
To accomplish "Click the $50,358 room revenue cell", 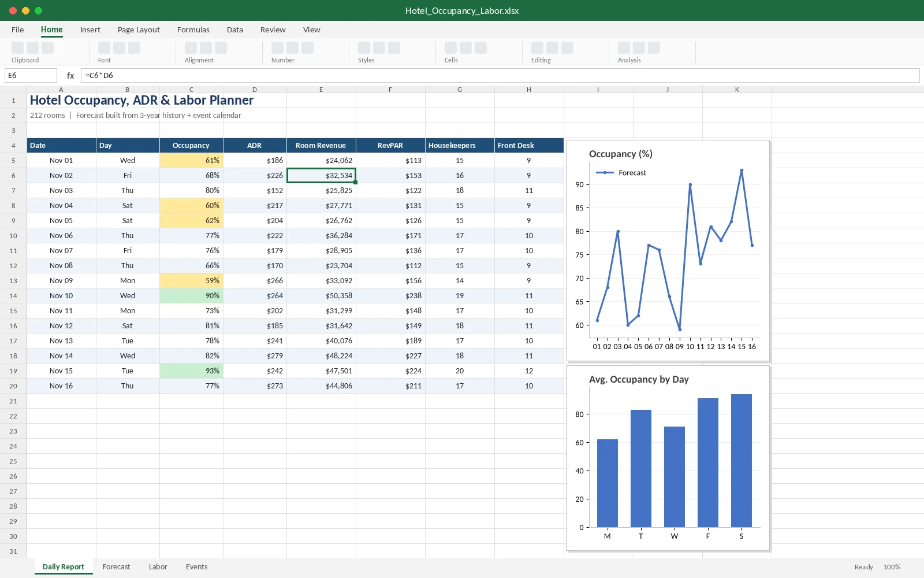I will (x=321, y=296).
